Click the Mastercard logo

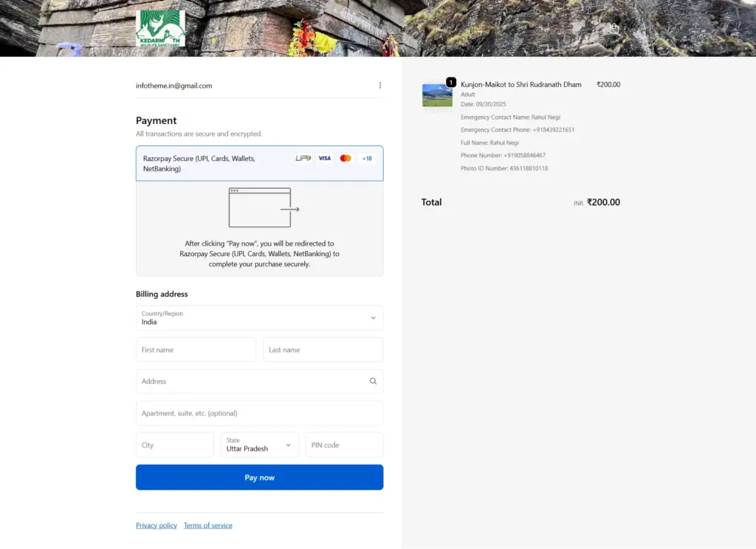(346, 159)
